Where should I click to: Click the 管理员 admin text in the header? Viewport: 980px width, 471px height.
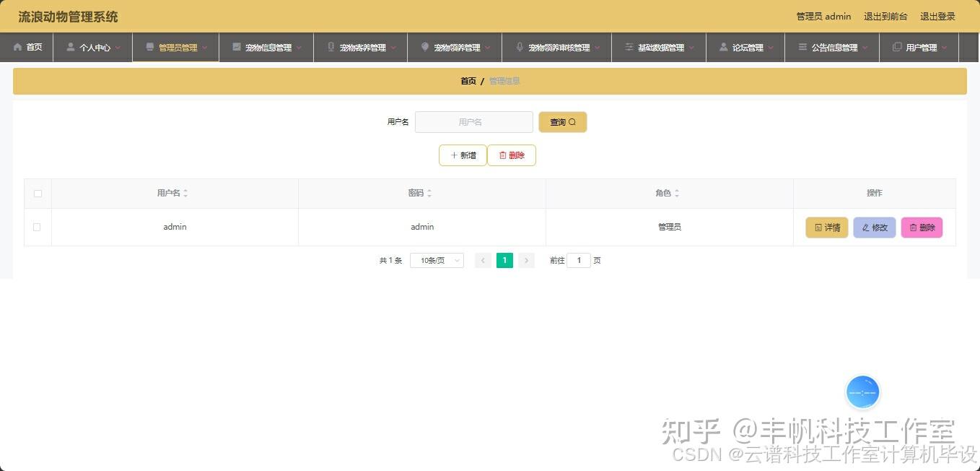(x=823, y=17)
